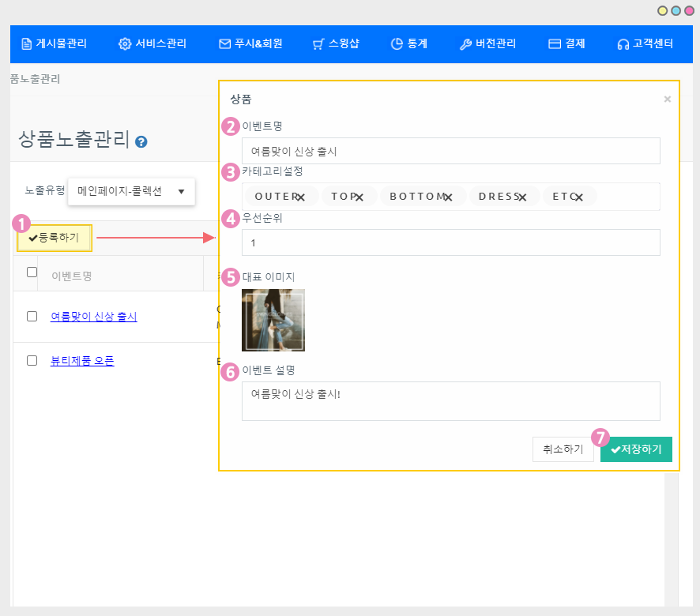Remove the TOP category tag
The height and width of the screenshot is (616, 700).
tap(359, 197)
